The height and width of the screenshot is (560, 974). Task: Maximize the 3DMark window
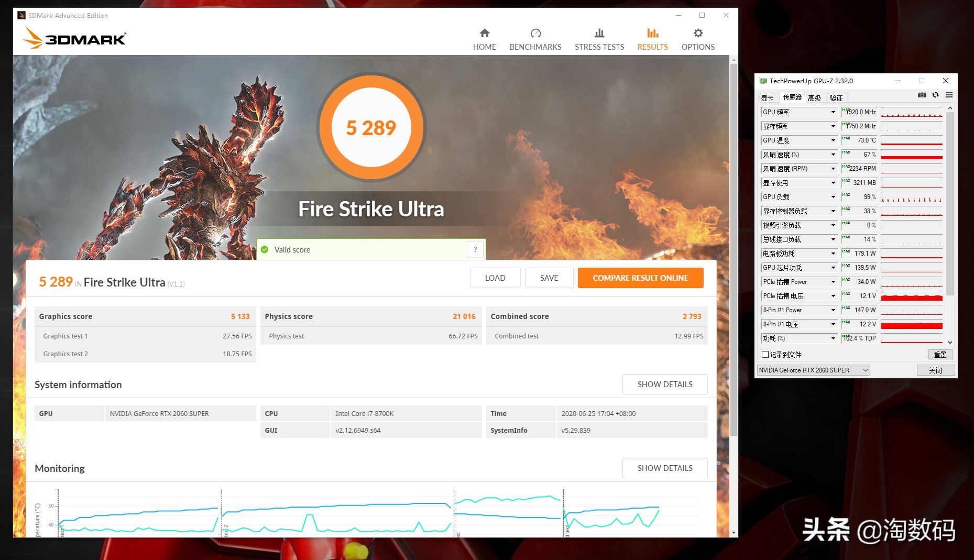coord(702,15)
